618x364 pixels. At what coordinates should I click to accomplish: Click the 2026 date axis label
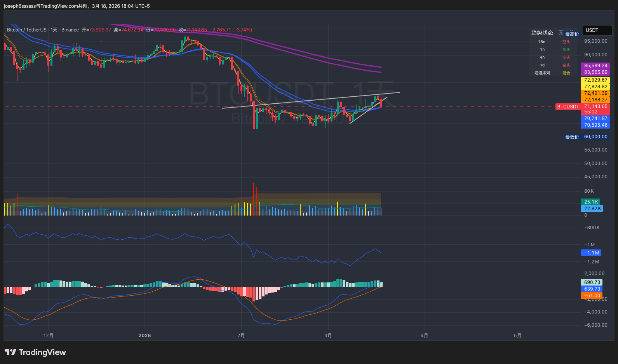(144, 336)
